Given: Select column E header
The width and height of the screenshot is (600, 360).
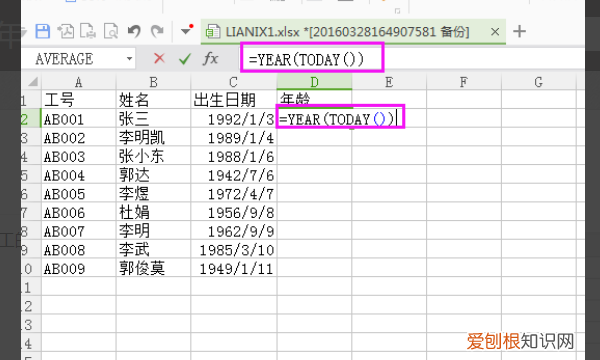Looking at the screenshot, I should coord(389,82).
